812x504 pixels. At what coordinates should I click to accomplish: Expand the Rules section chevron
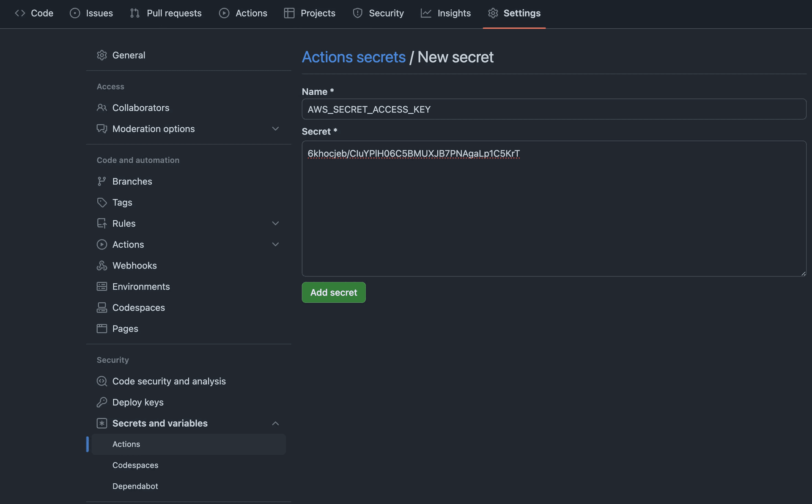(x=275, y=223)
